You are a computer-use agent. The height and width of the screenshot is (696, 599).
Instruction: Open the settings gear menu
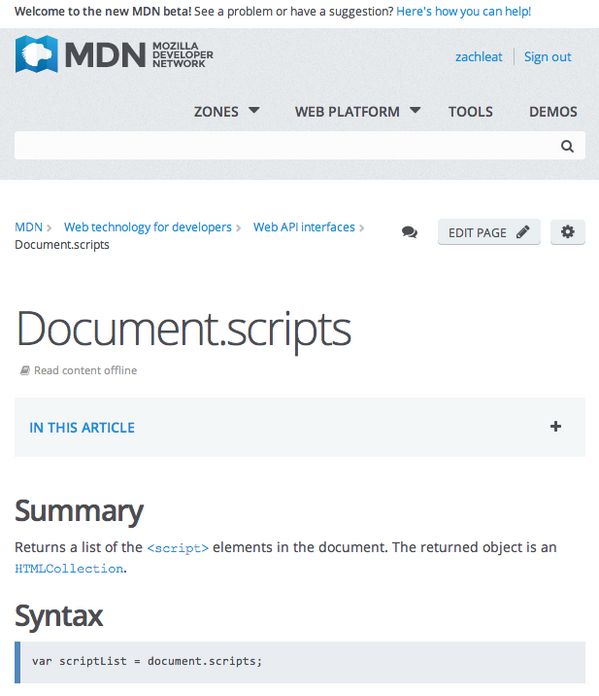pyautogui.click(x=567, y=232)
